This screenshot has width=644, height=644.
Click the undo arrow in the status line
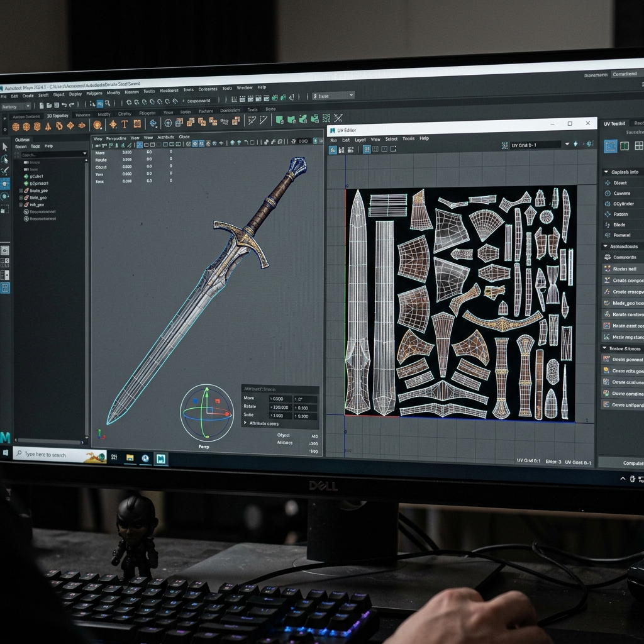(x=64, y=105)
